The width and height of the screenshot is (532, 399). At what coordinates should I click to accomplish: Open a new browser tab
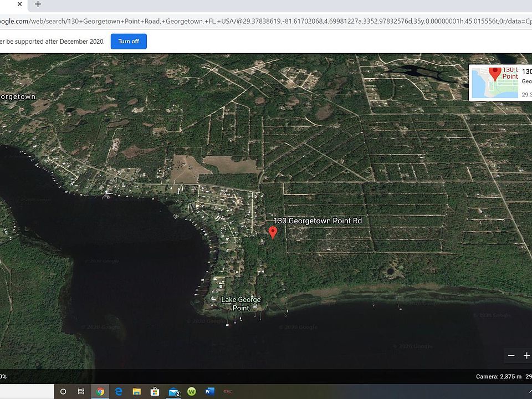(x=38, y=4)
